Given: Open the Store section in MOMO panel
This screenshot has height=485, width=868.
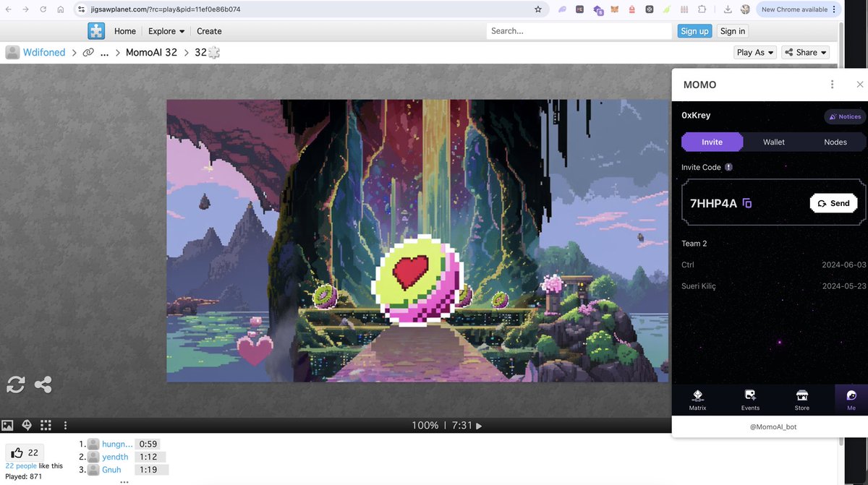Looking at the screenshot, I should click(x=802, y=400).
